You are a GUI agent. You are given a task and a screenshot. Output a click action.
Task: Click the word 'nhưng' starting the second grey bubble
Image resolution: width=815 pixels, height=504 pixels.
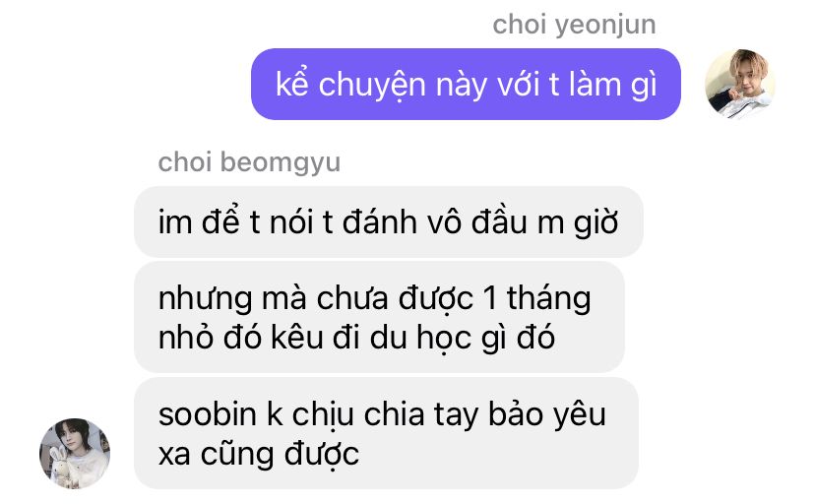pyautogui.click(x=206, y=300)
